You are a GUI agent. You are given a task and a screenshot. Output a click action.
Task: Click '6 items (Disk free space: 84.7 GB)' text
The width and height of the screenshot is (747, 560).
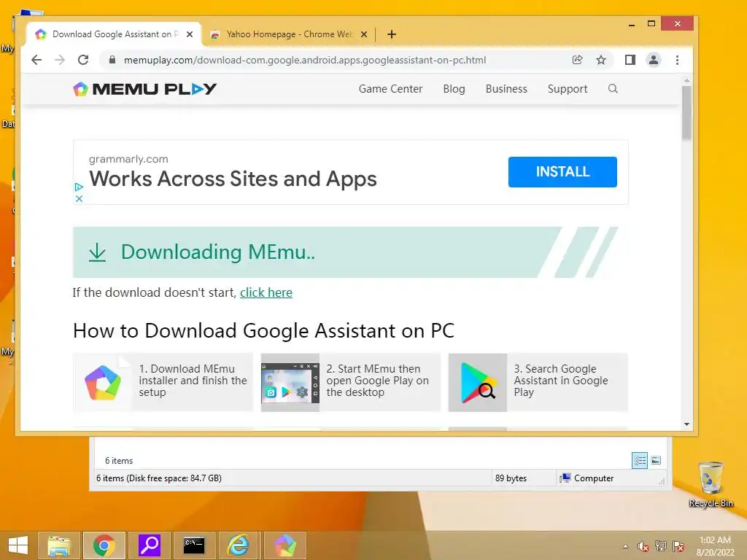[158, 478]
